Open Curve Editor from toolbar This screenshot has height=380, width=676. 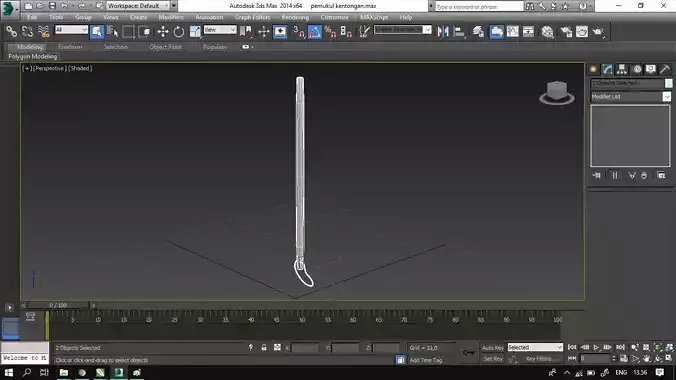point(513,31)
